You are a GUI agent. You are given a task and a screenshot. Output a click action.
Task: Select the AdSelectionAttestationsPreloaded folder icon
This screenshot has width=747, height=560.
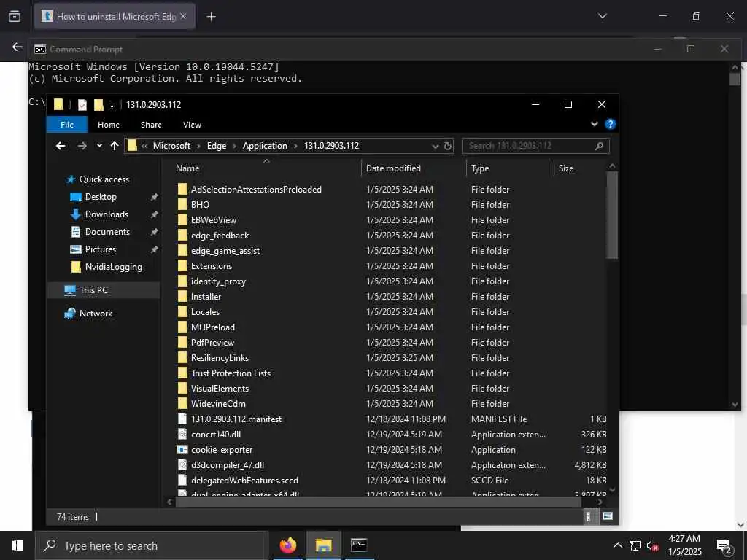182,189
